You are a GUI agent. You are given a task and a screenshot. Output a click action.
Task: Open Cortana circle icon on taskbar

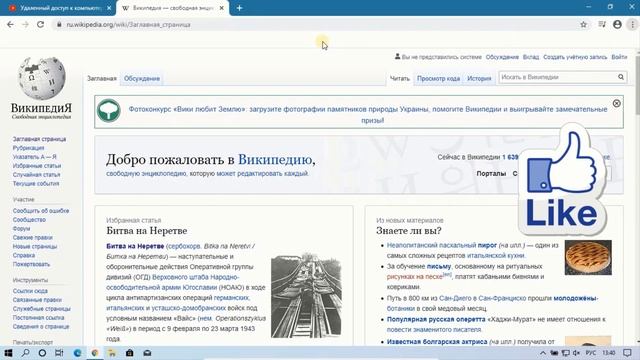42,353
